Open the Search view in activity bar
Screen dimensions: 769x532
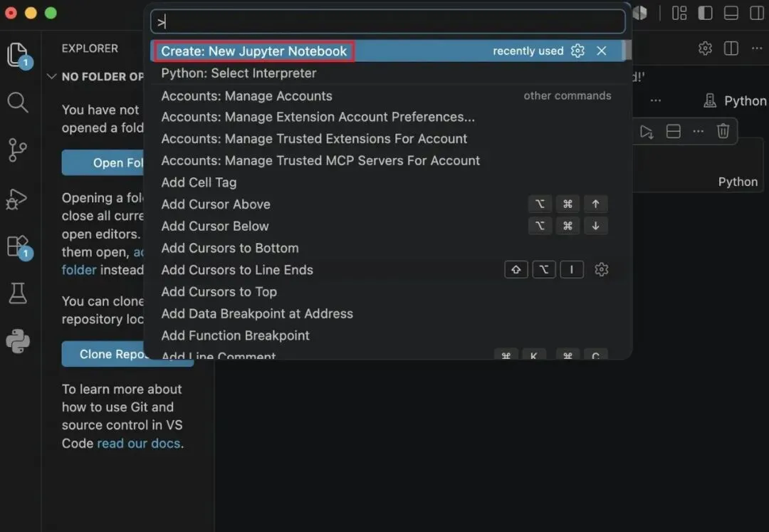point(18,102)
